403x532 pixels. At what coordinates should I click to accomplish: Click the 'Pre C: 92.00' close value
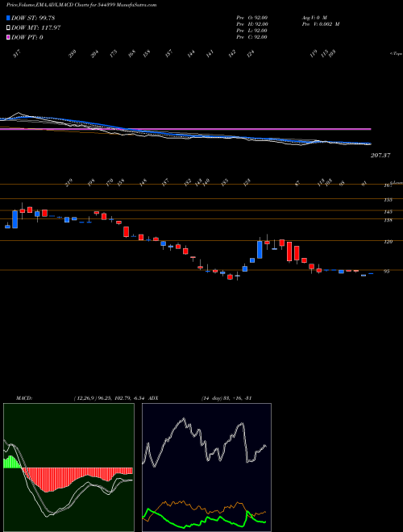(252, 37)
